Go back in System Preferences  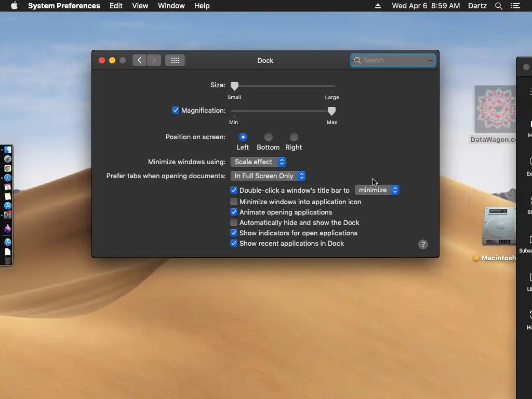click(x=139, y=60)
